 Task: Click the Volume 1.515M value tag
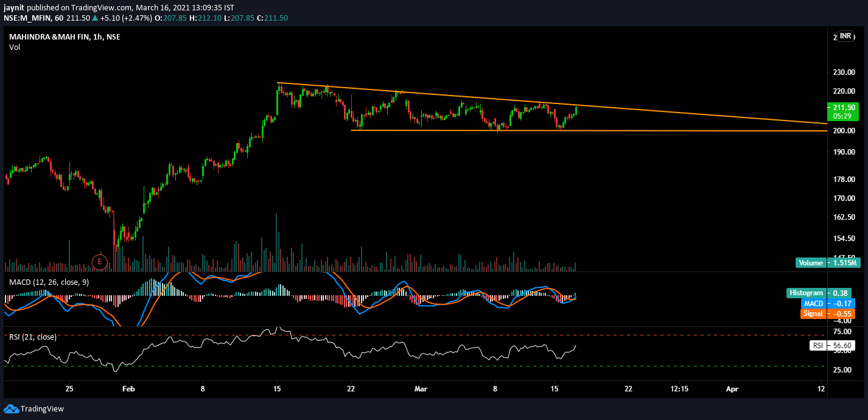point(827,263)
